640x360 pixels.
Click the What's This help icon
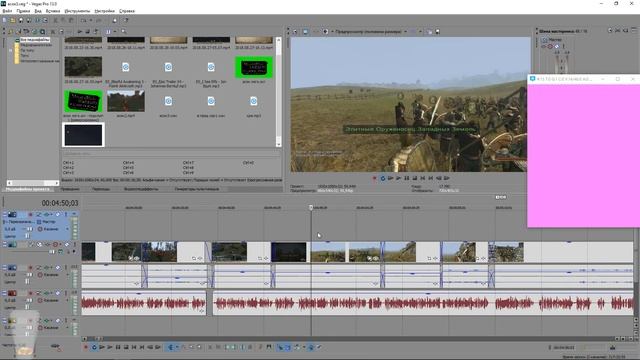pos(126,20)
